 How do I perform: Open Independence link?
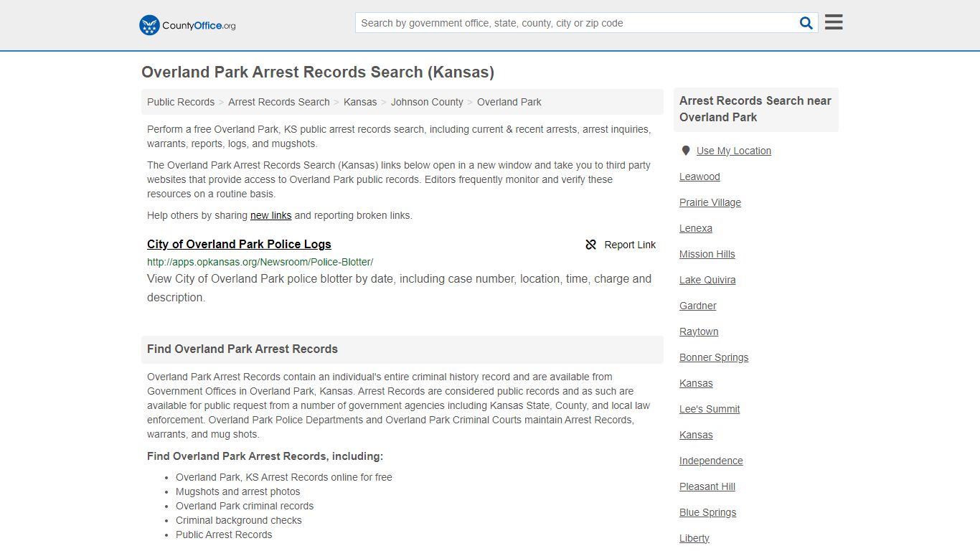coord(711,461)
